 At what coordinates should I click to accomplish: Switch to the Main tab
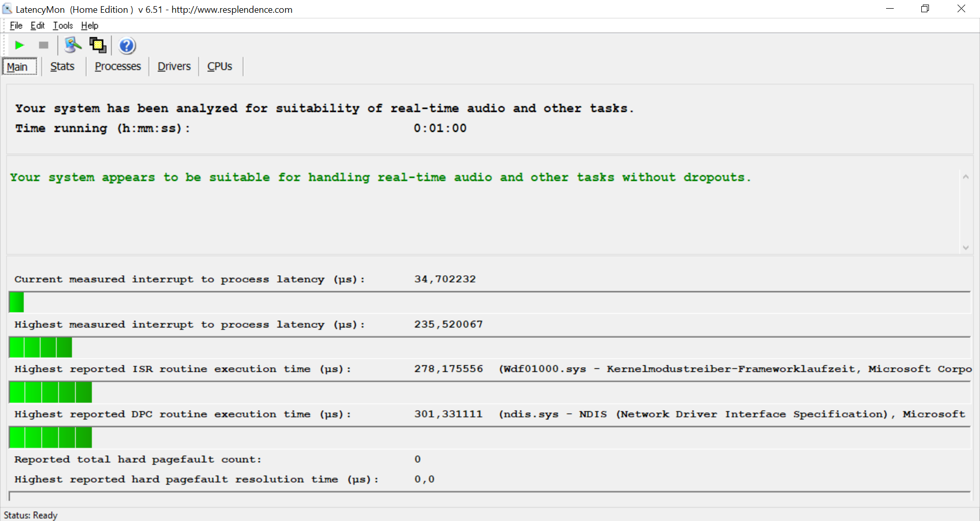click(17, 67)
